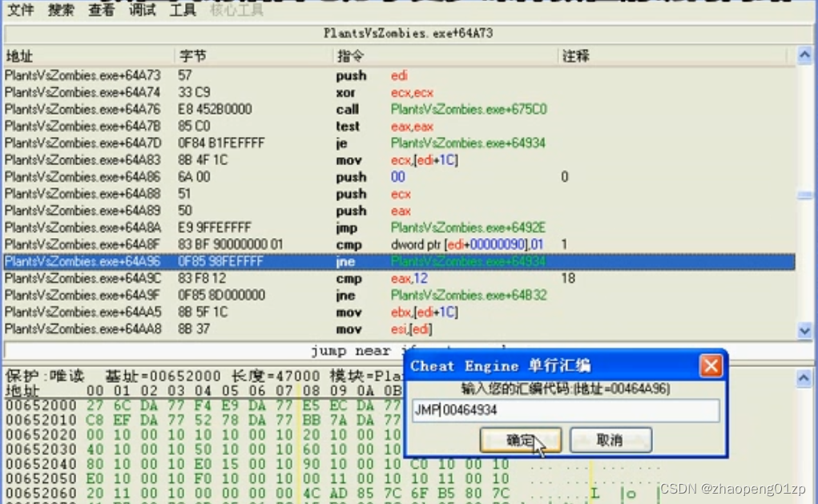Open the 搜索 menu
This screenshot has width=818, height=504.
click(x=61, y=10)
